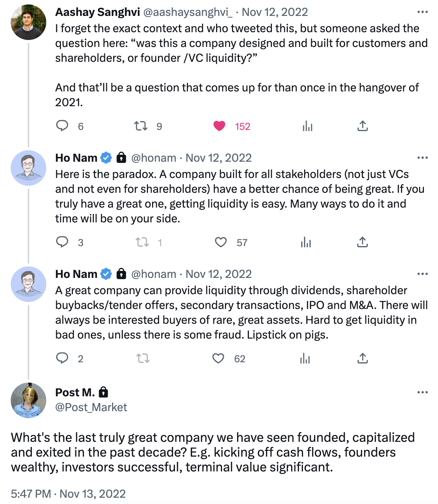The height and width of the screenshot is (504, 438).
Task: View analytics on Ho Nam's dividends tweet
Action: pos(305,358)
